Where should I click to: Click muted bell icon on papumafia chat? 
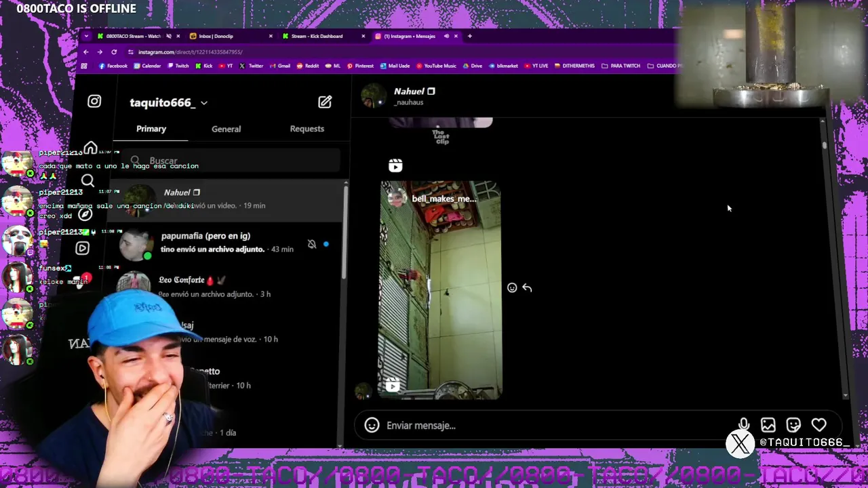click(312, 244)
